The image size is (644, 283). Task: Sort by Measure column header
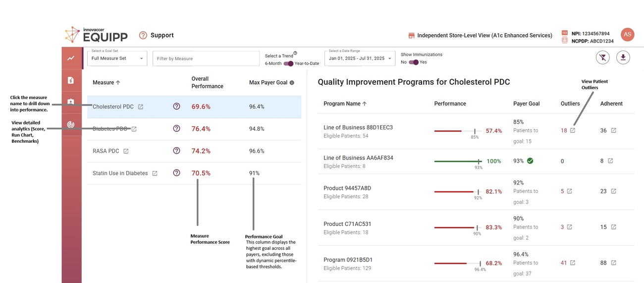pyautogui.click(x=106, y=83)
